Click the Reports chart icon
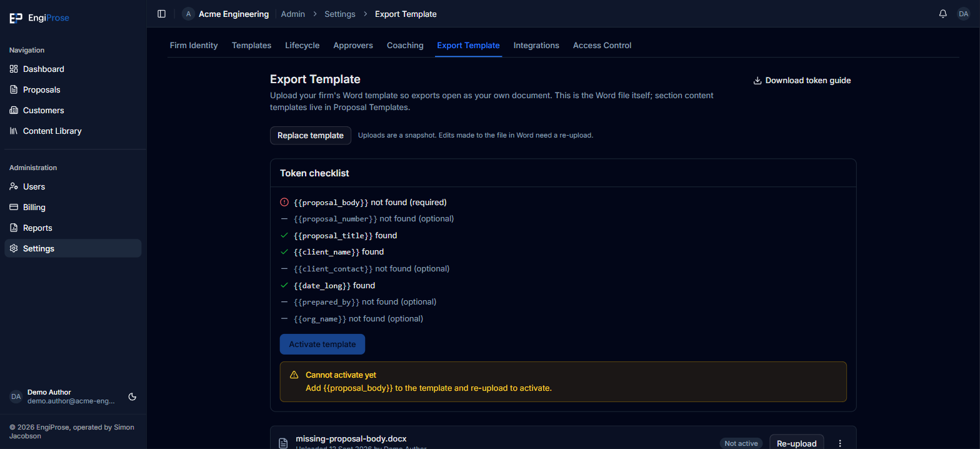The image size is (980, 449). [x=14, y=228]
